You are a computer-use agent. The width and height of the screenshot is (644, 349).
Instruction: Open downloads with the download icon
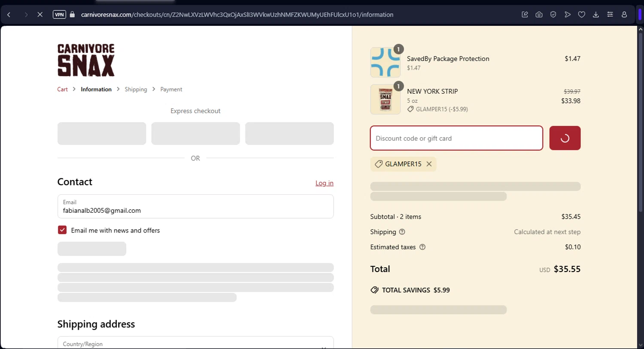point(596,15)
